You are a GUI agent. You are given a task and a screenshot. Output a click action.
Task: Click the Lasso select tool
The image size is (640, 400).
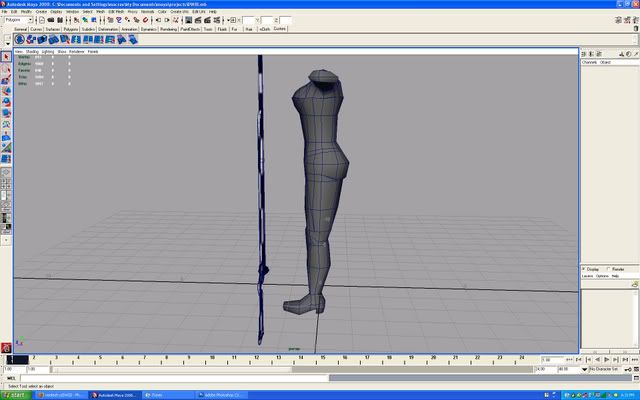point(6,68)
